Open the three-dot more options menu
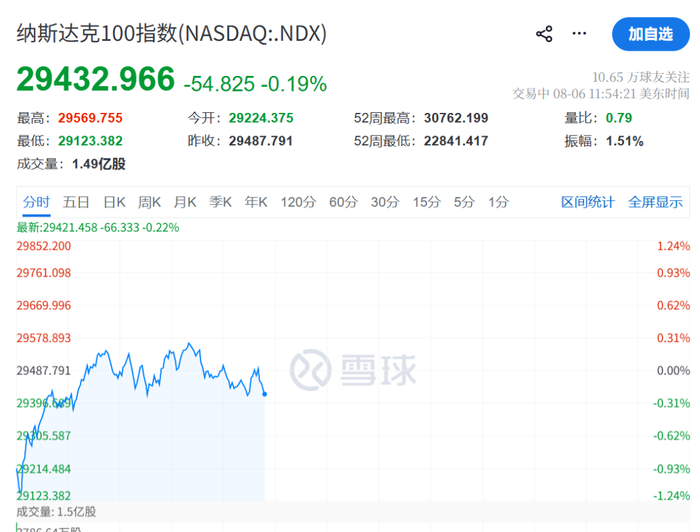Viewport: 700px width, 532px height. coord(579,33)
